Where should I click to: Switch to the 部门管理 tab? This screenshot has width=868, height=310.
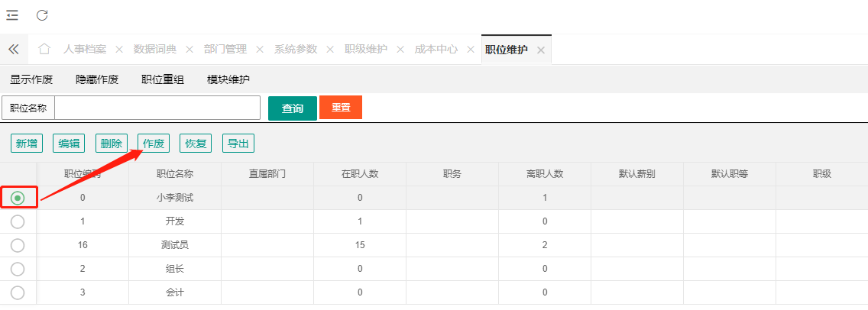225,49
